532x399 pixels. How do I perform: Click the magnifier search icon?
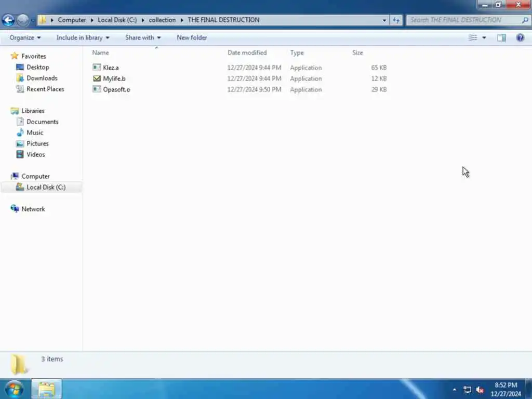point(525,20)
